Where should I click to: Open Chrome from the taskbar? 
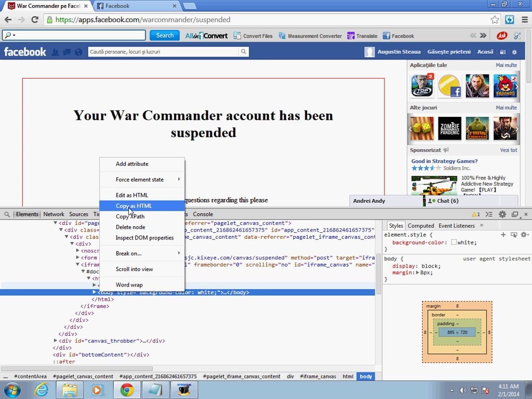(x=126, y=390)
